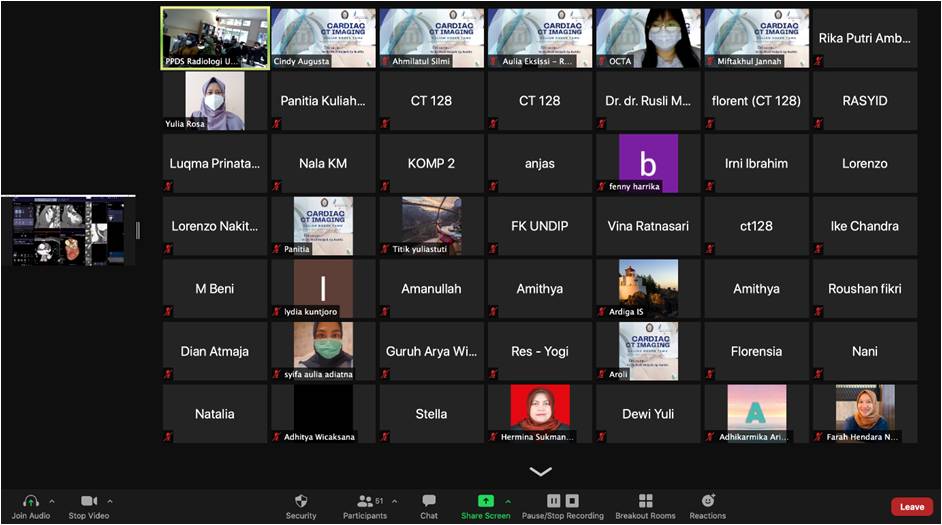
Task: Click the green Share Screen icon
Action: point(485,501)
